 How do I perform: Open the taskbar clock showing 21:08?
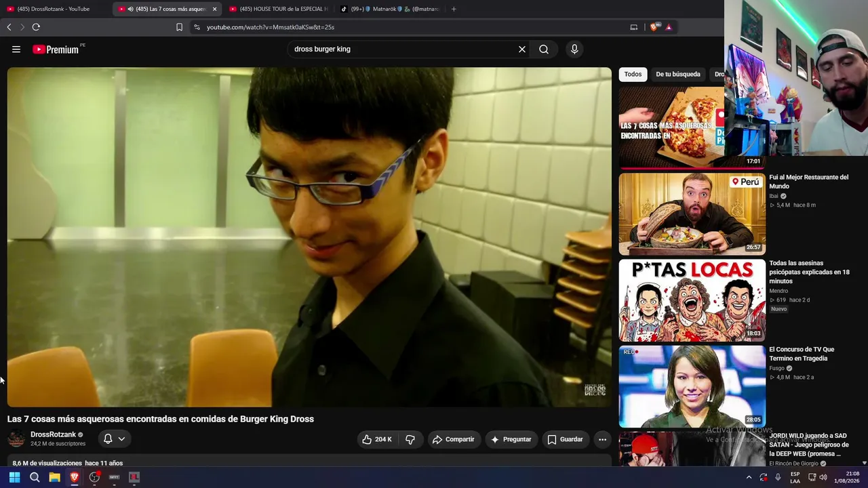pos(847,477)
